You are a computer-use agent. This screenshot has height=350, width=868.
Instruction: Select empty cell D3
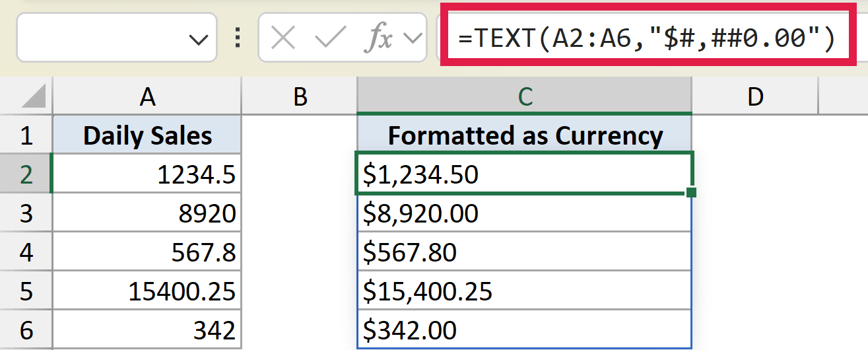[x=754, y=213]
